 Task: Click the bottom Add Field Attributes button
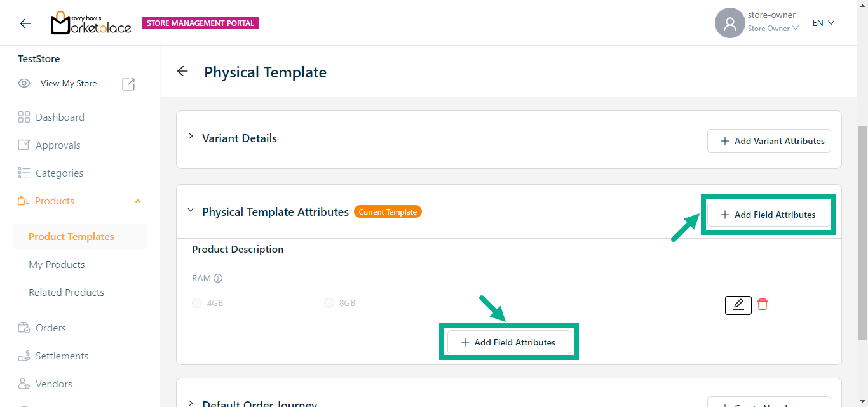(509, 342)
